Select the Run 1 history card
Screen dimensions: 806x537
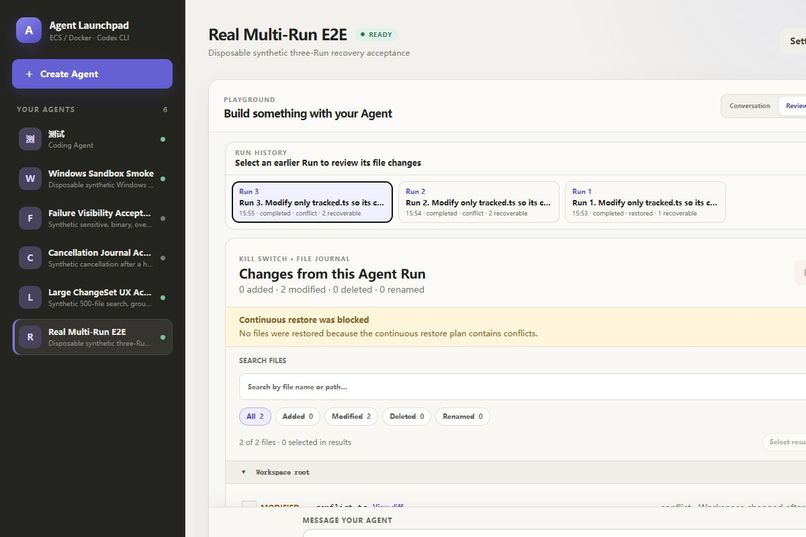pyautogui.click(x=645, y=202)
